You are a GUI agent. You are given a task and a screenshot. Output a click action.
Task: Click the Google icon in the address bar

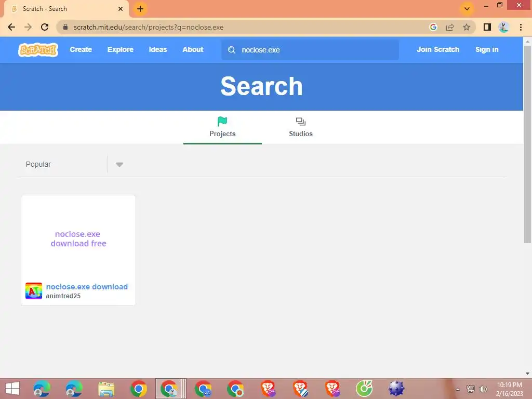[x=433, y=27]
